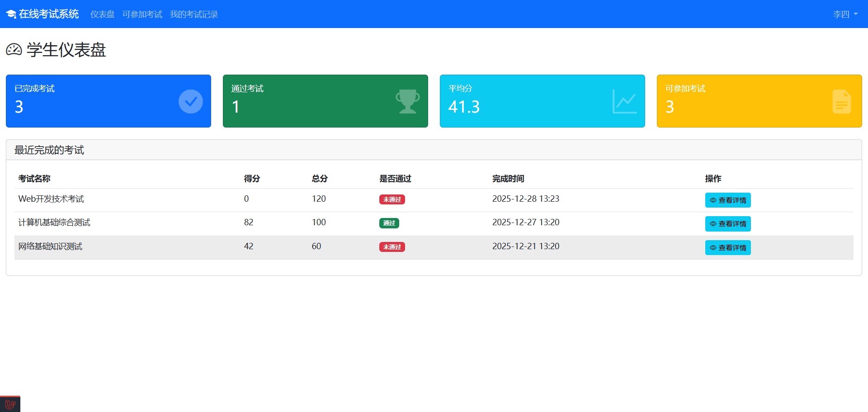Expand the 李四 user dropdown menu
This screenshot has width=868, height=412.
[844, 14]
